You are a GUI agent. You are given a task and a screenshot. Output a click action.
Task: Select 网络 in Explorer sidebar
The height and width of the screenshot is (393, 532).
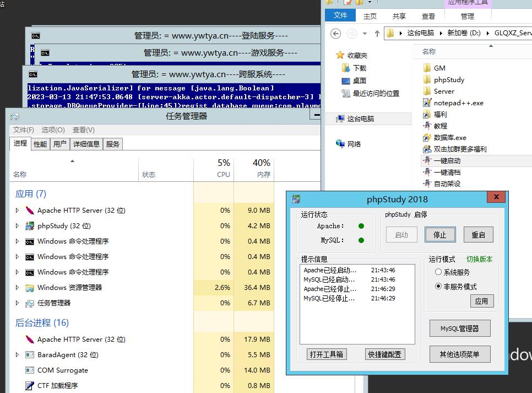[349, 144]
